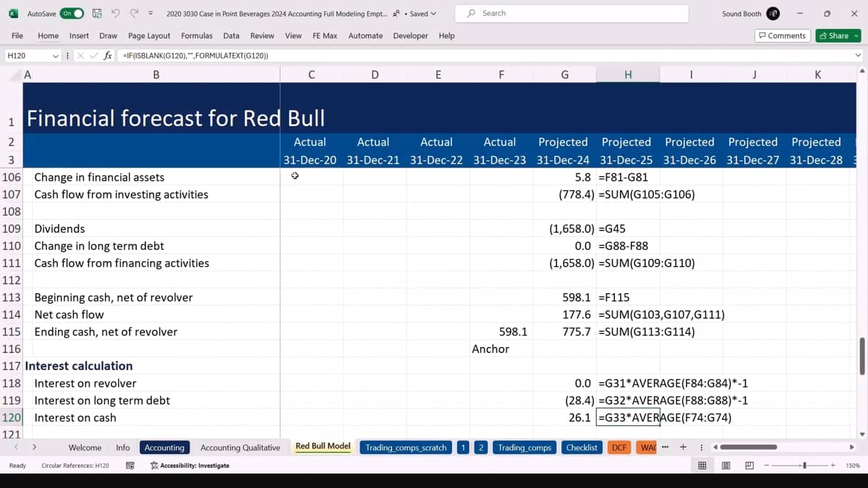Open the DCF sheet tab

[x=619, y=448]
